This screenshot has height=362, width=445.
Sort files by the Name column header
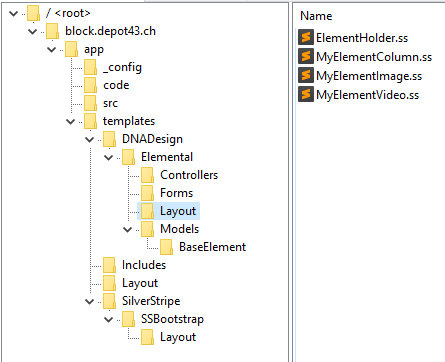[x=316, y=16]
